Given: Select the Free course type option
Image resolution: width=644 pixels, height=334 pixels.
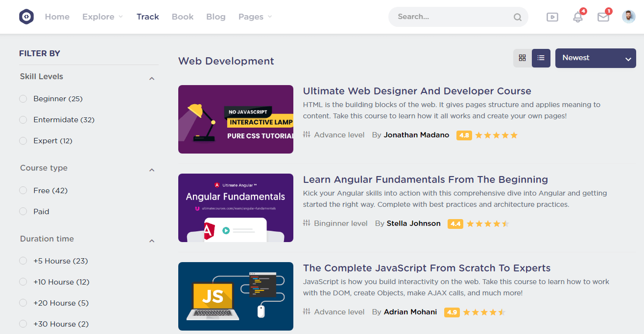Looking at the screenshot, I should click(x=23, y=191).
